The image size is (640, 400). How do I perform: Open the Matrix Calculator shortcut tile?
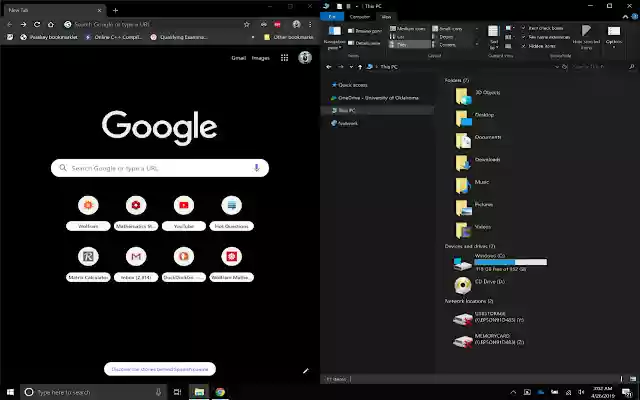coord(88,264)
